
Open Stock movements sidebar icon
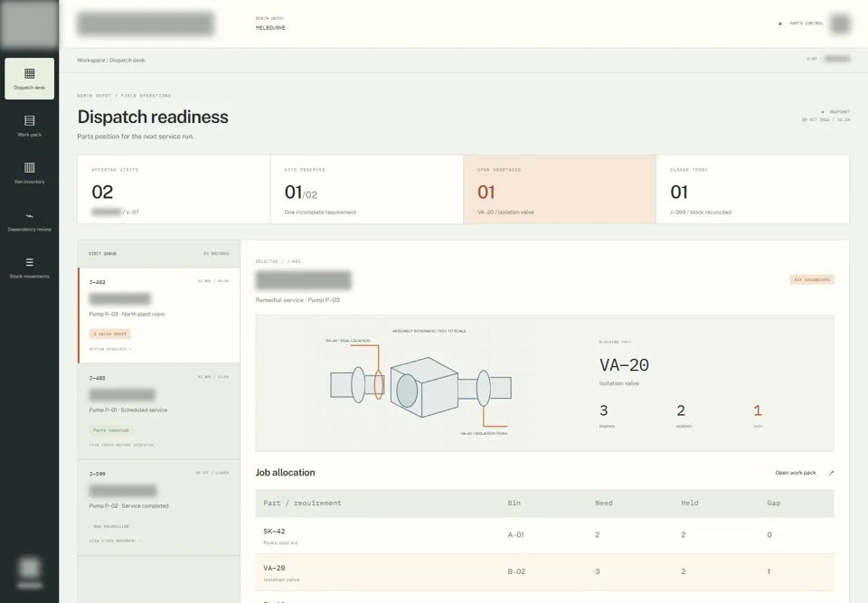29,268
